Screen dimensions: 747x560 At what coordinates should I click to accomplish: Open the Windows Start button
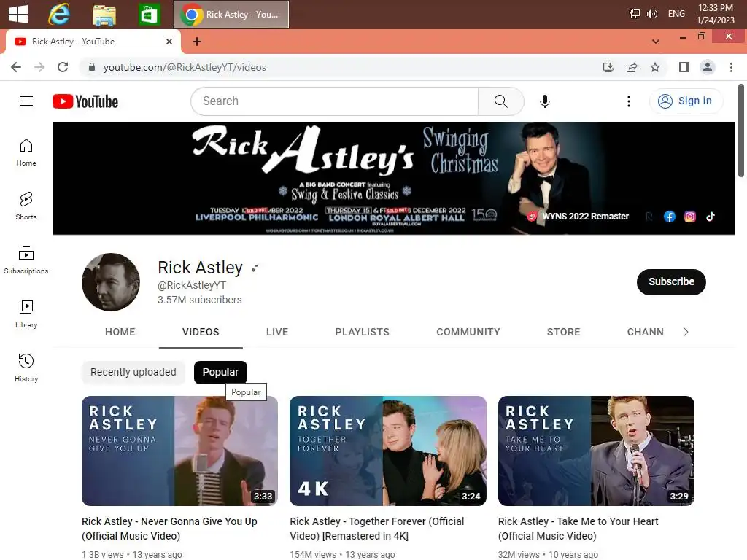tap(18, 14)
